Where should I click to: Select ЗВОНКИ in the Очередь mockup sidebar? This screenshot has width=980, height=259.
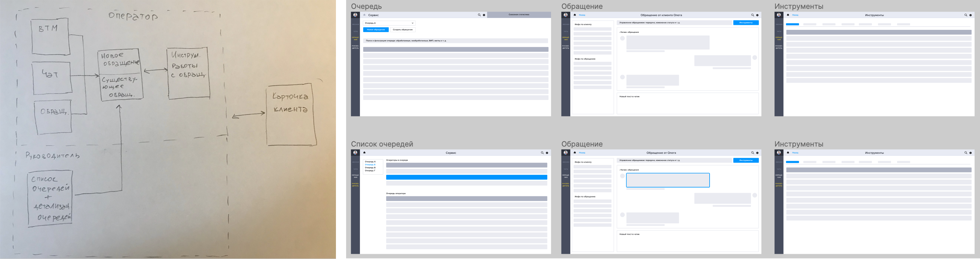click(355, 24)
